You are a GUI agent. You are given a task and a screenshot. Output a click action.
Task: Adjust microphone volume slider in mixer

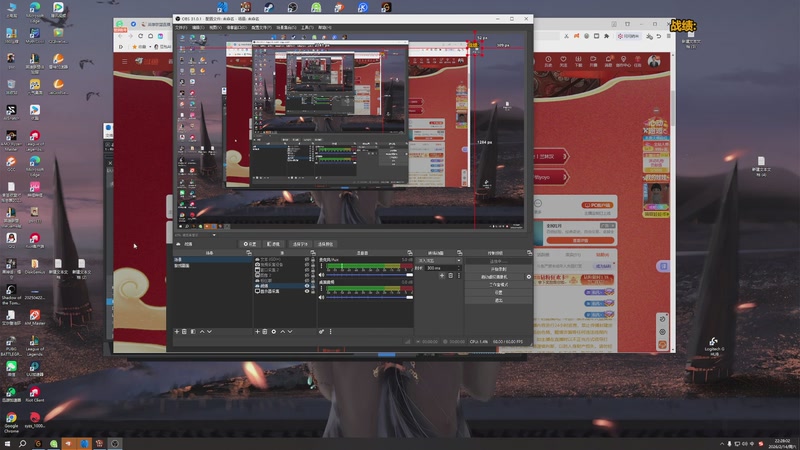point(369,275)
